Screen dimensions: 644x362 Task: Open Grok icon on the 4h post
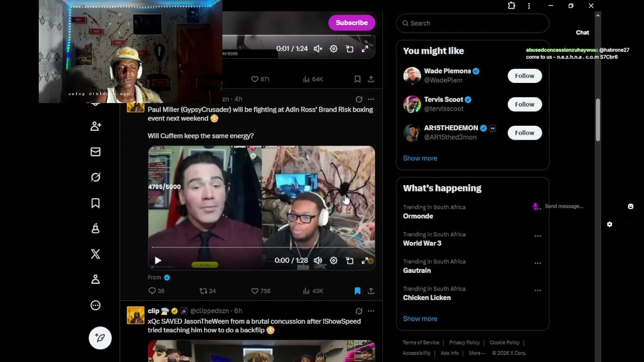tap(359, 99)
